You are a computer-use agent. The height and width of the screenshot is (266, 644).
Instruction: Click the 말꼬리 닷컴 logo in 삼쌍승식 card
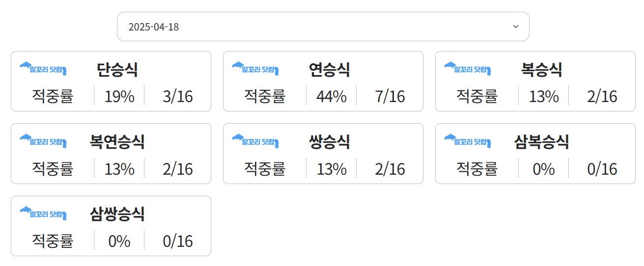pos(43,213)
